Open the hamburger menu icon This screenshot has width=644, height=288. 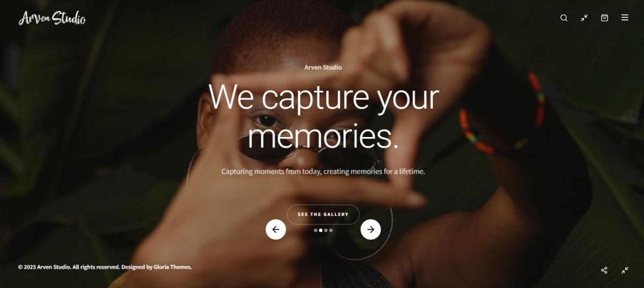pos(625,18)
